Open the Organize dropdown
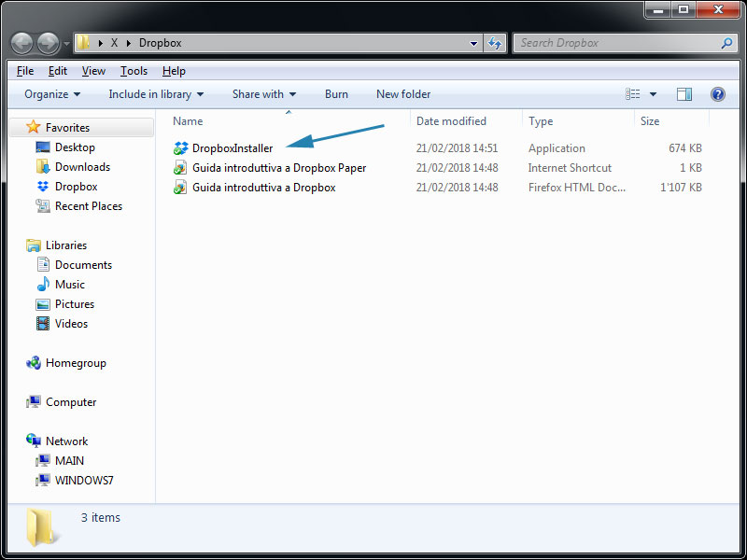 (x=52, y=94)
